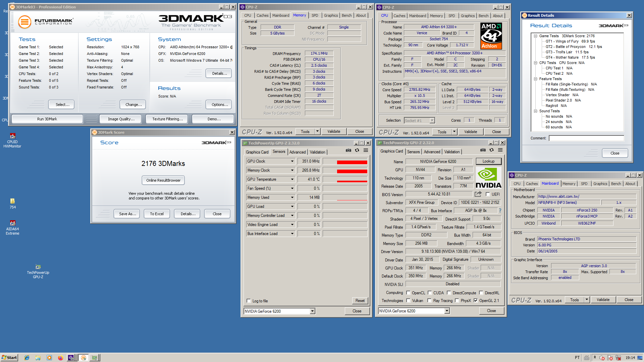This screenshot has width=644, height=362.
Task: Open Graphics tab in Memory CPU-Z
Action: point(331,15)
